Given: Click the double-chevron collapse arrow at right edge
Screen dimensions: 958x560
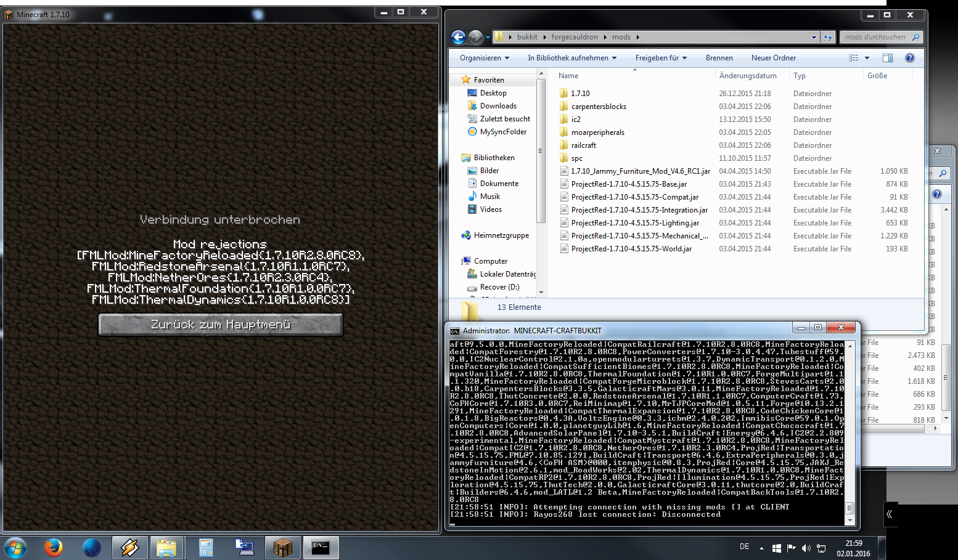Looking at the screenshot, I should point(889,514).
